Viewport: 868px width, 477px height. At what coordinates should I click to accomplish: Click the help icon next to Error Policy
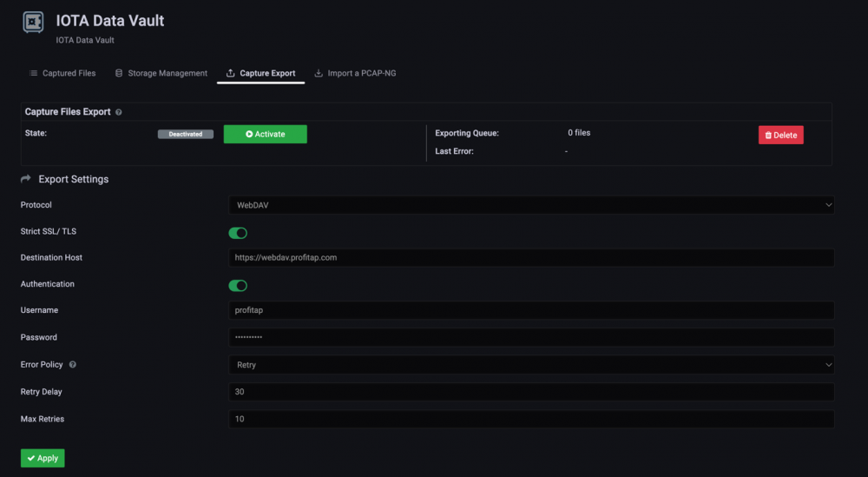tap(73, 365)
